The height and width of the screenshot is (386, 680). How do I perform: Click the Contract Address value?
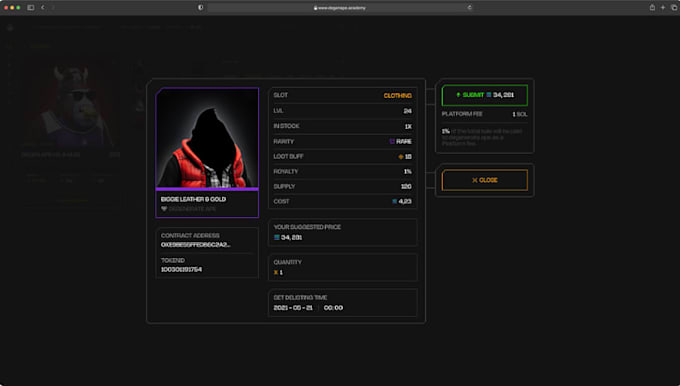coord(196,245)
